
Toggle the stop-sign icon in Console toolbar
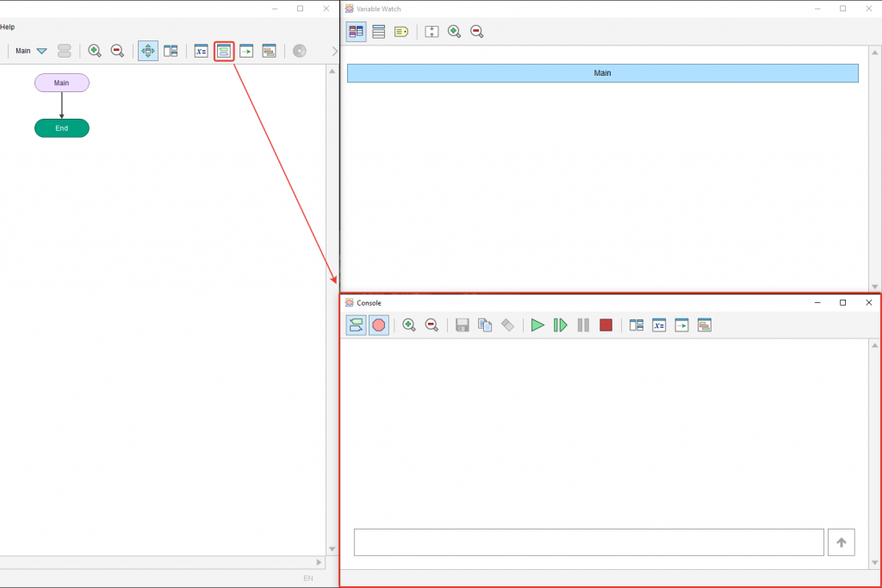(x=379, y=325)
